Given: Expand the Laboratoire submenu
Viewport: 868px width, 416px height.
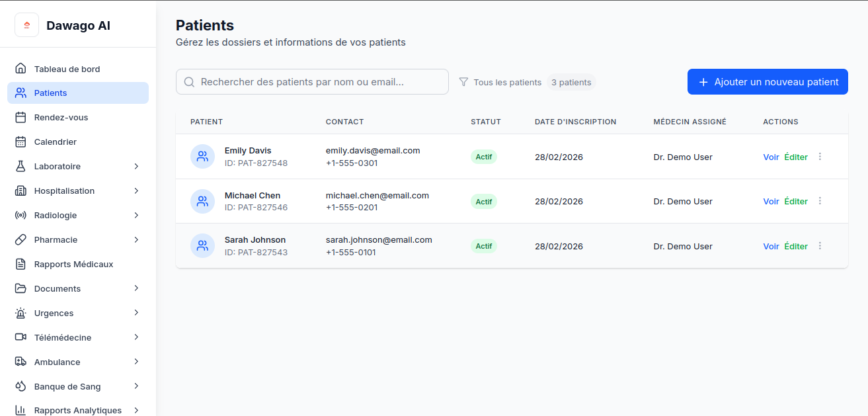Looking at the screenshot, I should tap(136, 166).
